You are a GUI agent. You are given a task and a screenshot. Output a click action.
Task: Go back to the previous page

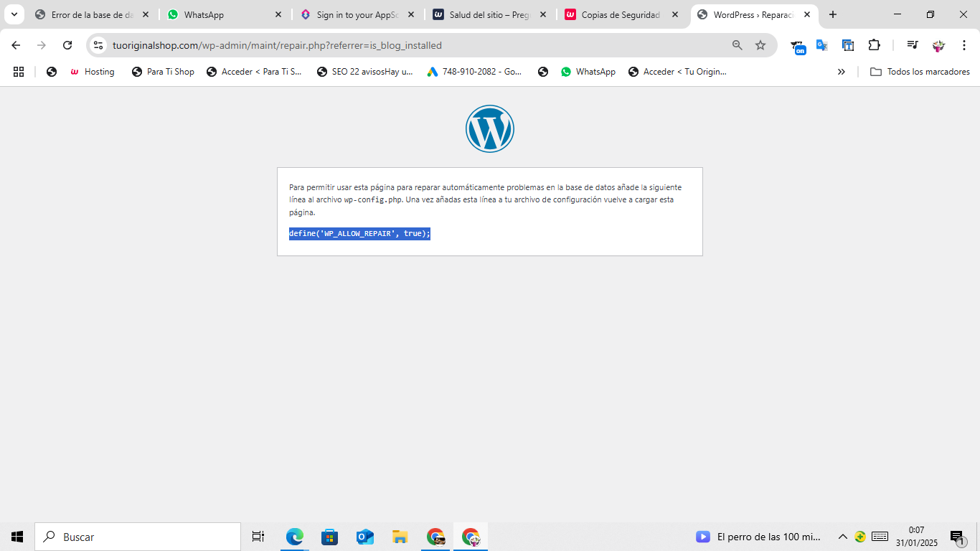coord(16,45)
